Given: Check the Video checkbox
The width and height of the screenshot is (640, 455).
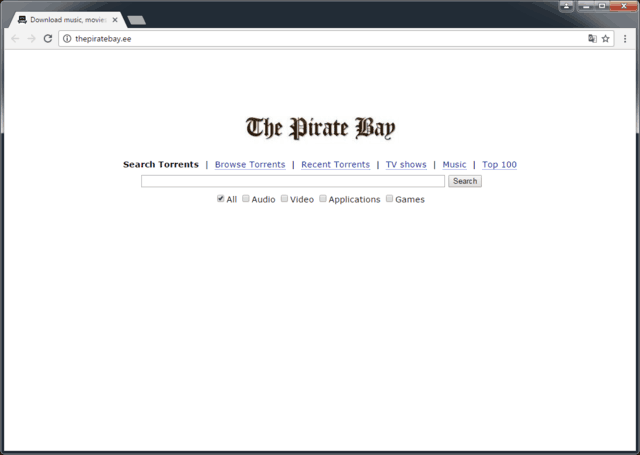Looking at the screenshot, I should [x=284, y=199].
